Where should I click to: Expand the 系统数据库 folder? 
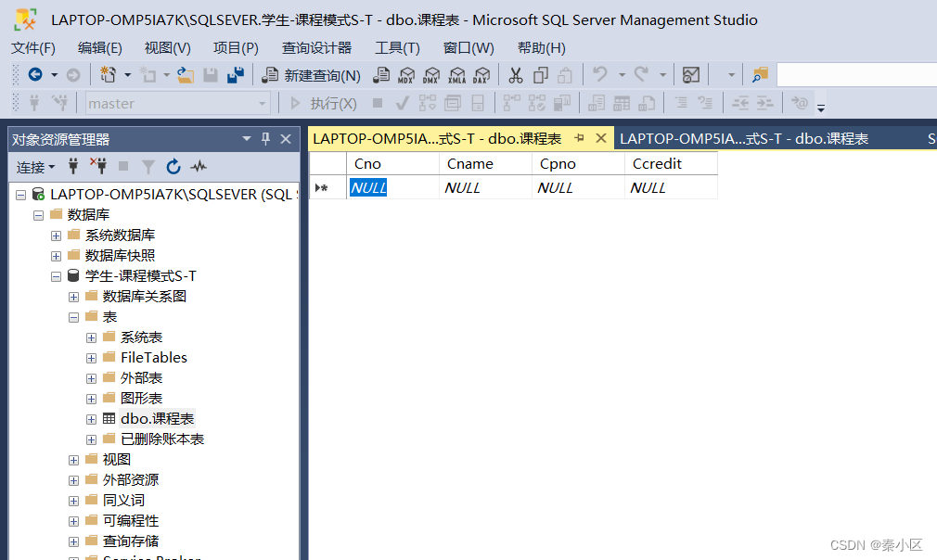pyautogui.click(x=57, y=235)
